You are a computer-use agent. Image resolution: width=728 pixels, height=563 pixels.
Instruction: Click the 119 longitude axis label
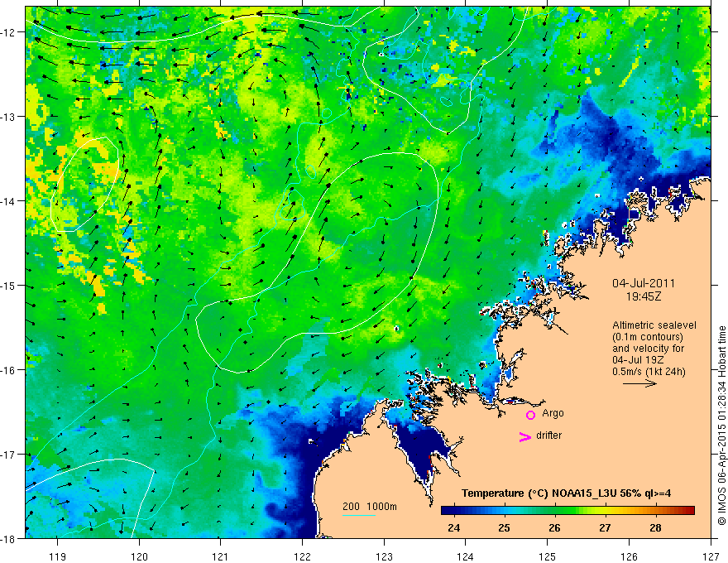coord(57,556)
